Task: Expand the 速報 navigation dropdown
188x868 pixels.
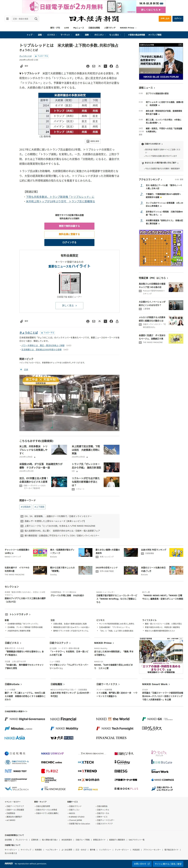Action: (40, 35)
